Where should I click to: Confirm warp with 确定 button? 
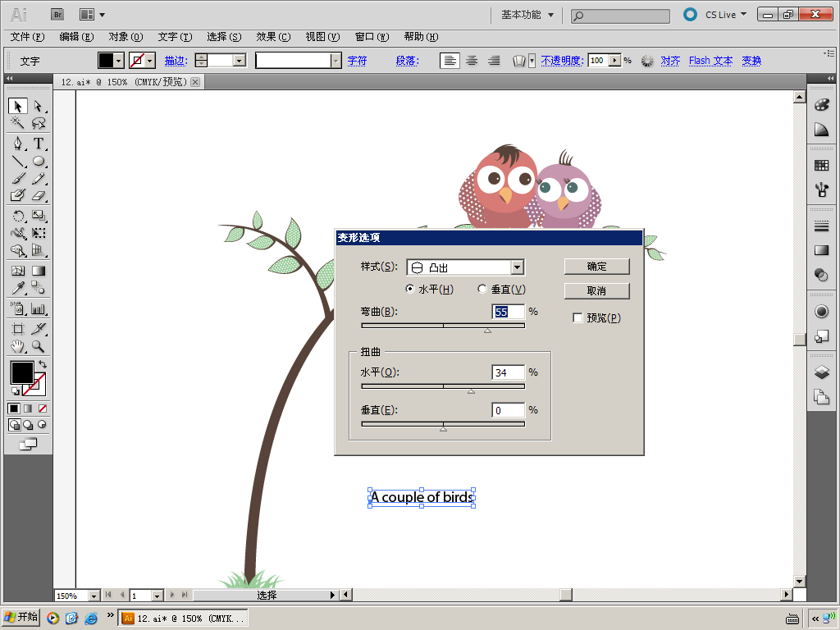click(597, 267)
